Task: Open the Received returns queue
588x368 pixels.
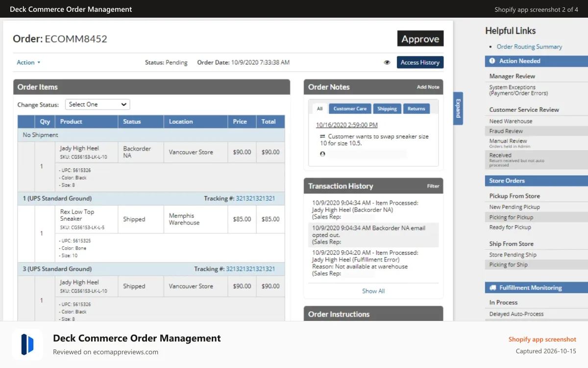Action: [537, 159]
